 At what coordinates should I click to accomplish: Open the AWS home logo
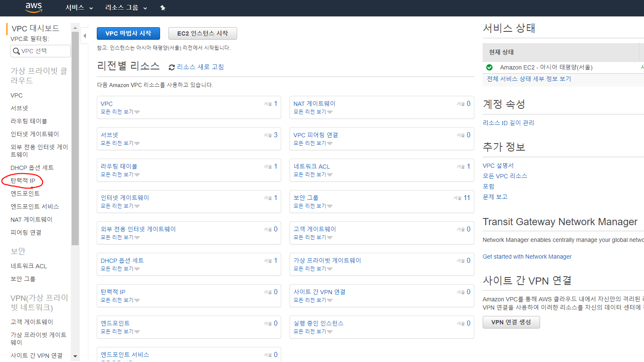click(34, 8)
